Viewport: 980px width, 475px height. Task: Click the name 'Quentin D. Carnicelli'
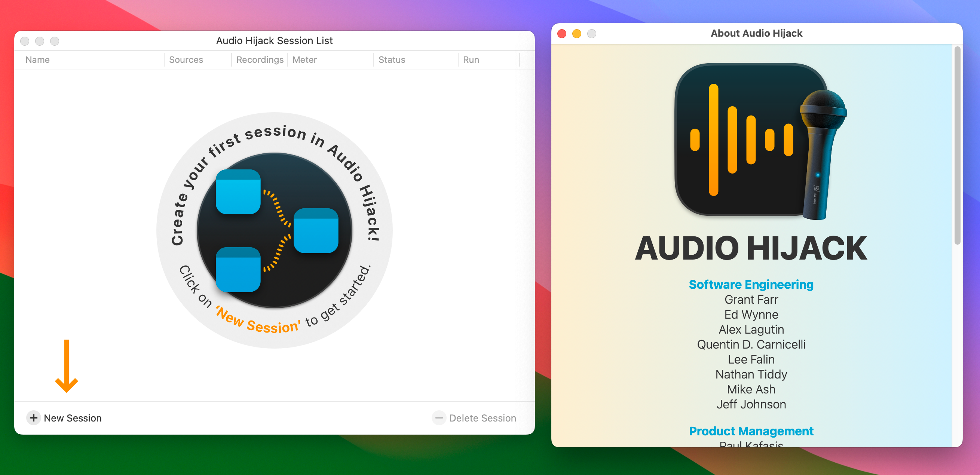tap(751, 344)
